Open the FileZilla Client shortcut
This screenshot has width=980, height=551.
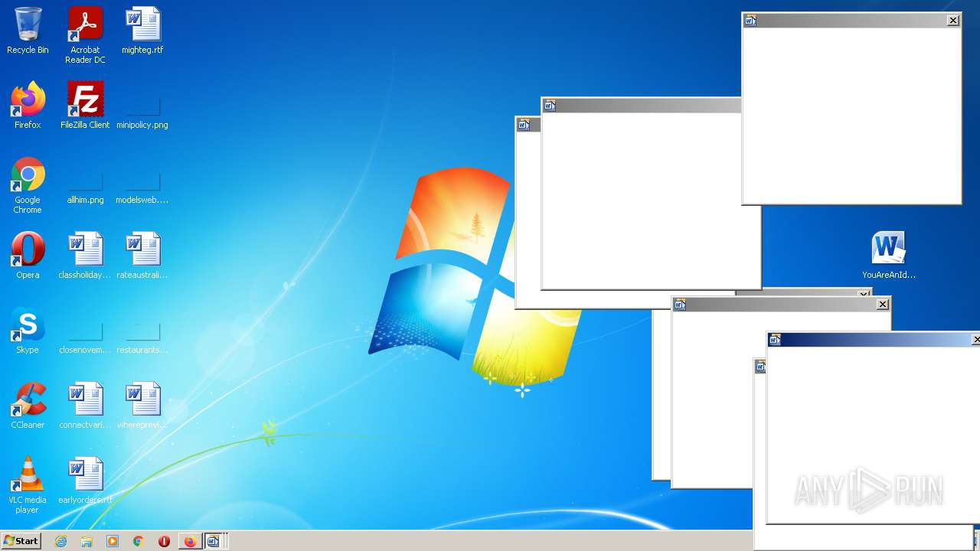(85, 106)
